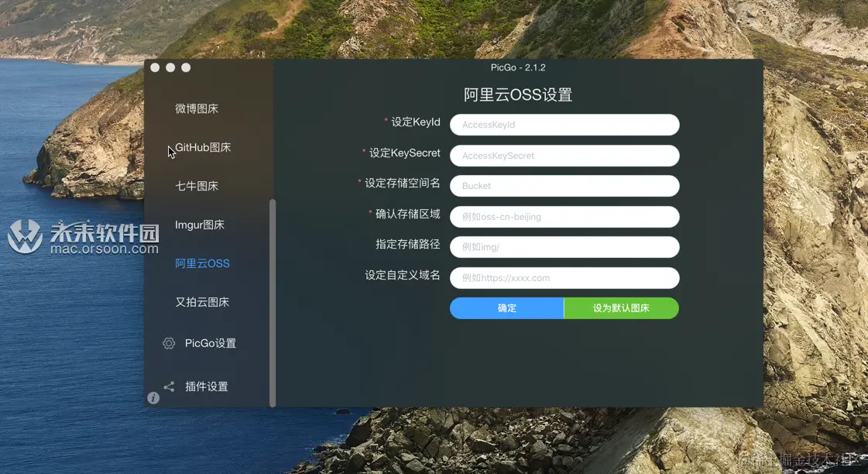This screenshot has height=474, width=868.
Task: Click the 确认存储区域 label
Action: pos(408,214)
